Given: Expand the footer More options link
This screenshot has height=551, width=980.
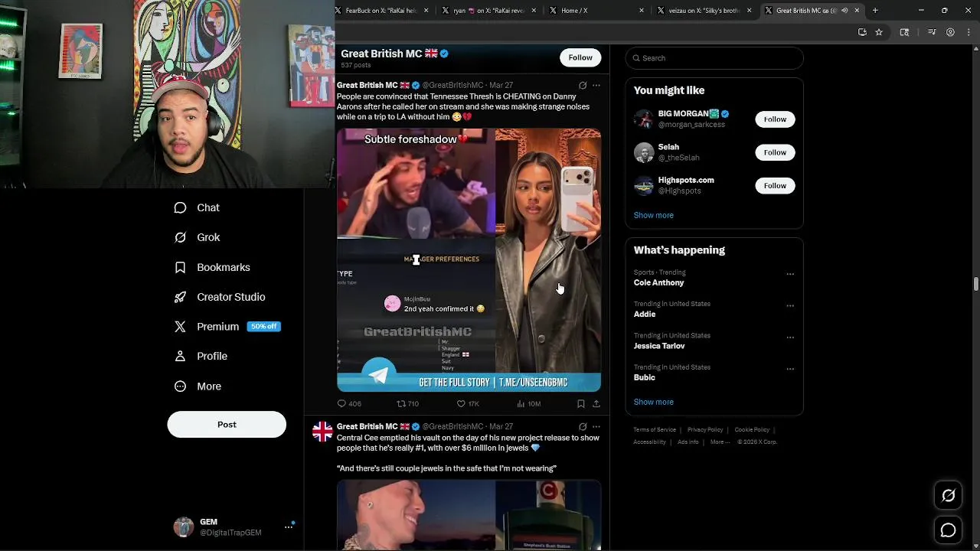Looking at the screenshot, I should point(720,442).
